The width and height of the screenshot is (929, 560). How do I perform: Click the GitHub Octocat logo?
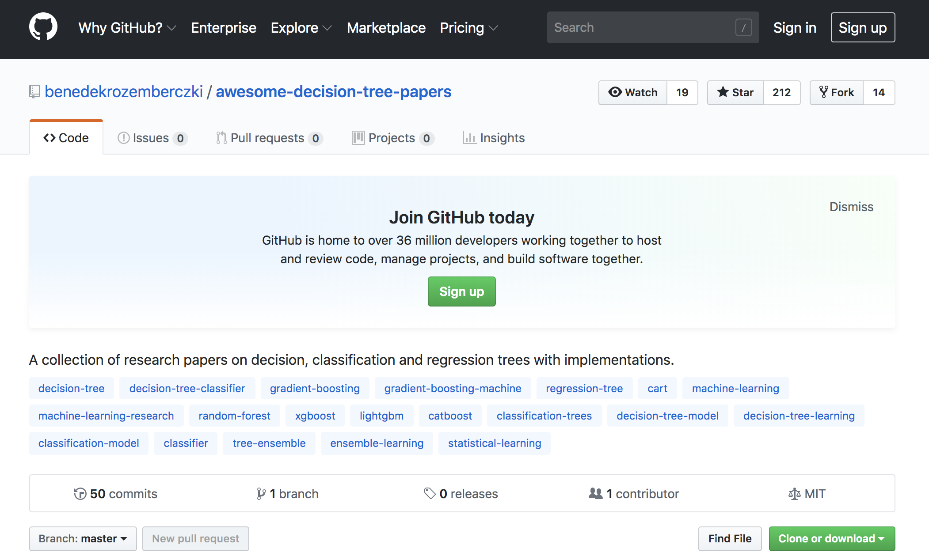click(43, 27)
